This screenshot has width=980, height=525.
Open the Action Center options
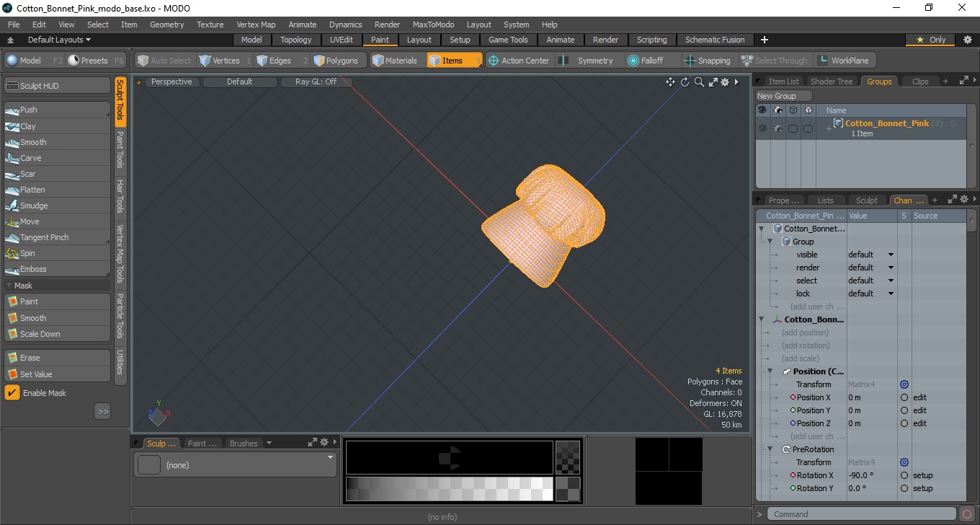(x=519, y=61)
